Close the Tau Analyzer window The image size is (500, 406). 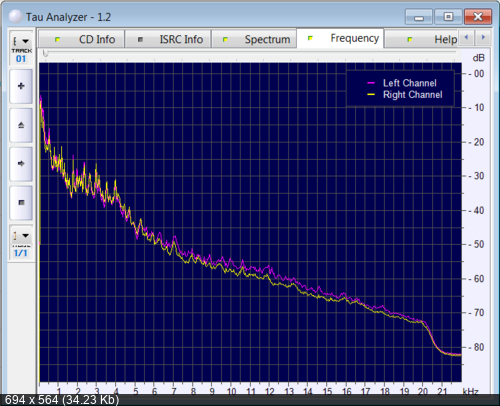pos(478,17)
